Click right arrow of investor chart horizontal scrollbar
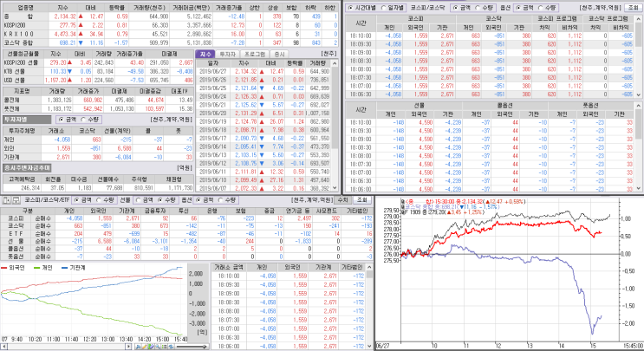Screen dimensions: 644x351 [x=128, y=347]
